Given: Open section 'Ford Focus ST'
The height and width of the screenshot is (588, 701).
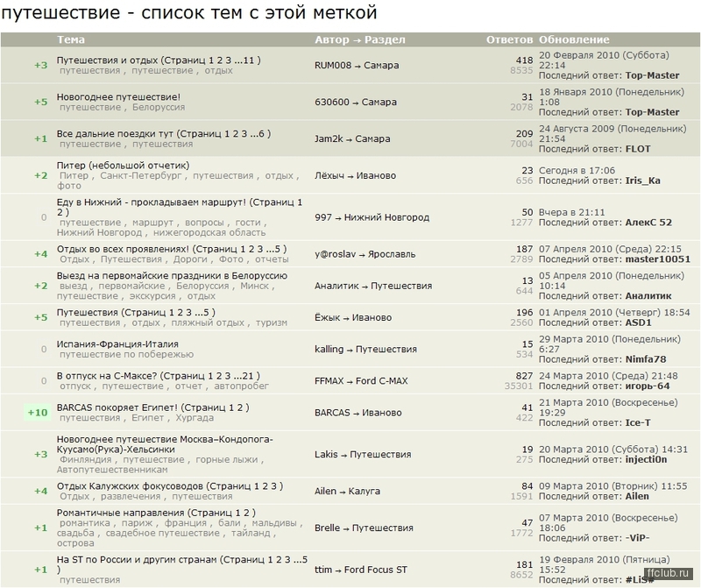Looking at the screenshot, I should point(376,570).
